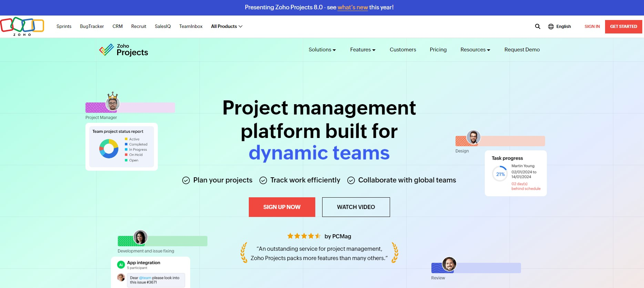Image resolution: width=644 pixels, height=288 pixels.
Task: Click the GET STARTED button
Action: point(624,27)
